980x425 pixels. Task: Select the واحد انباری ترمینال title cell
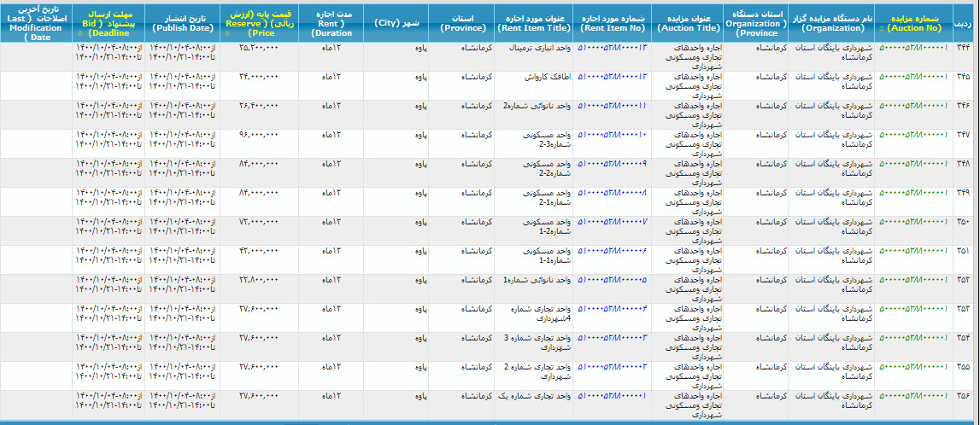[537, 48]
